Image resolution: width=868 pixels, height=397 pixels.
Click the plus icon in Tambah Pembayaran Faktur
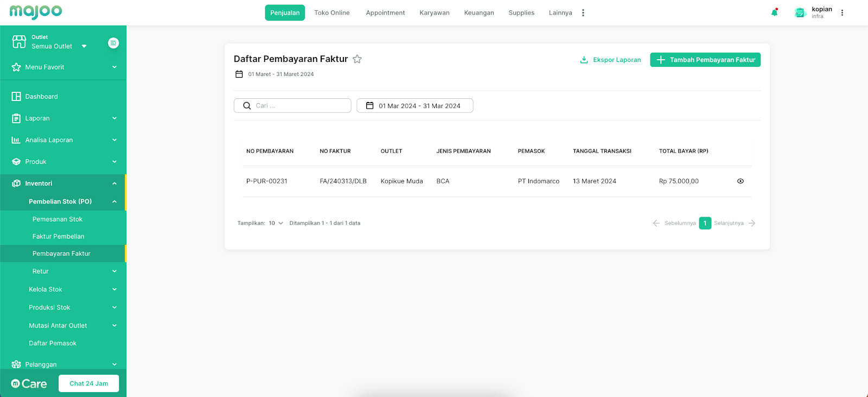(661, 60)
